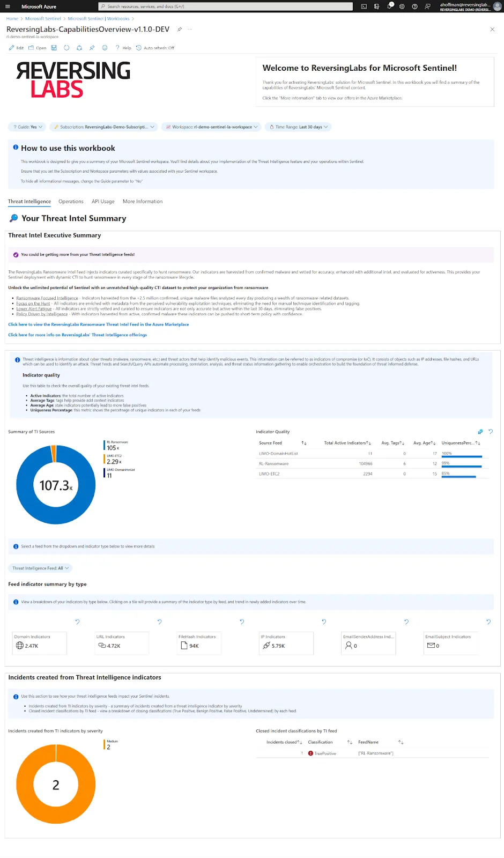Open the Directories and subscriptions filter icon
The width and height of the screenshot is (504, 858).
376,6
